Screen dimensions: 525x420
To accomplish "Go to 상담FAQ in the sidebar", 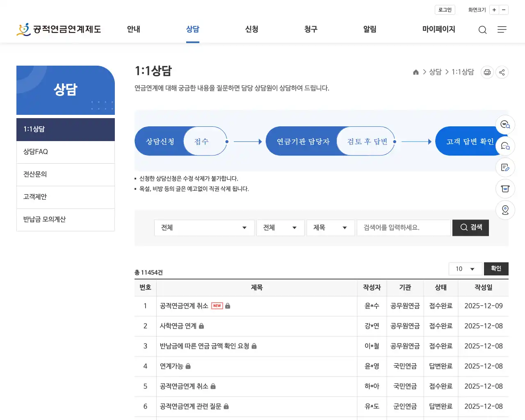I will pyautogui.click(x=65, y=152).
